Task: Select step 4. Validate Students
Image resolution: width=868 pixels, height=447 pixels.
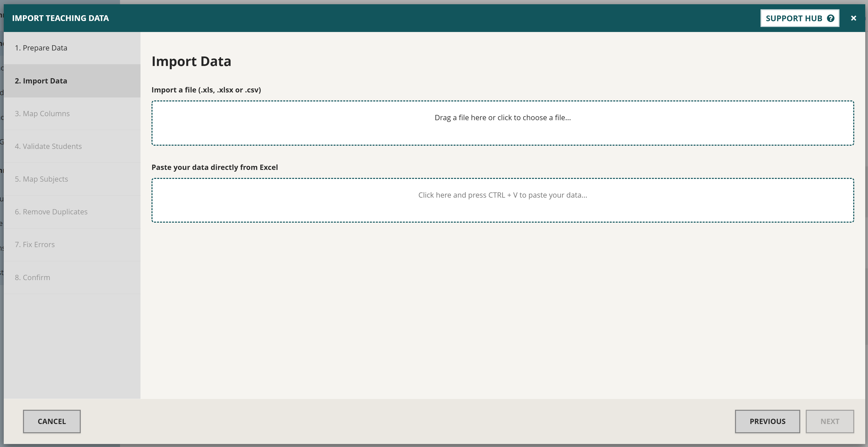Action: pos(72,146)
